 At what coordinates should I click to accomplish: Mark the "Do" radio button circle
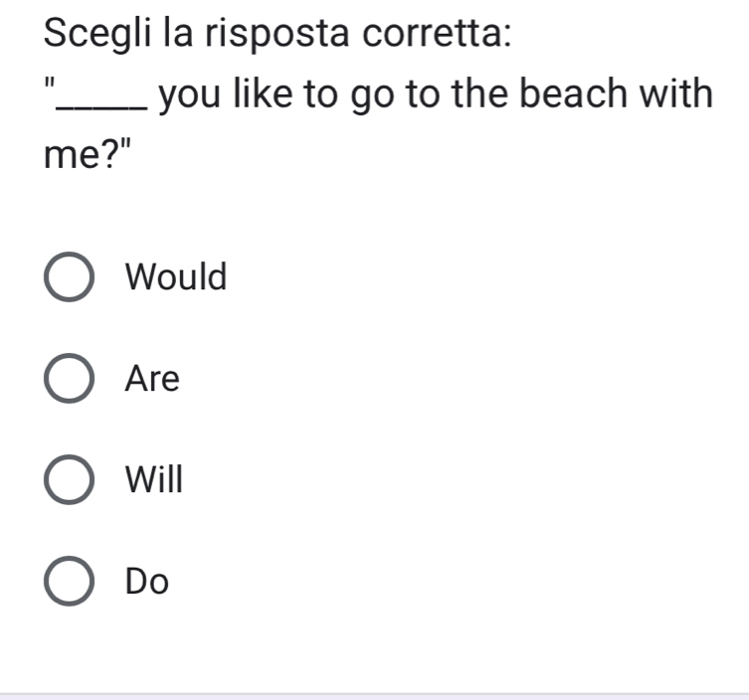point(71,582)
